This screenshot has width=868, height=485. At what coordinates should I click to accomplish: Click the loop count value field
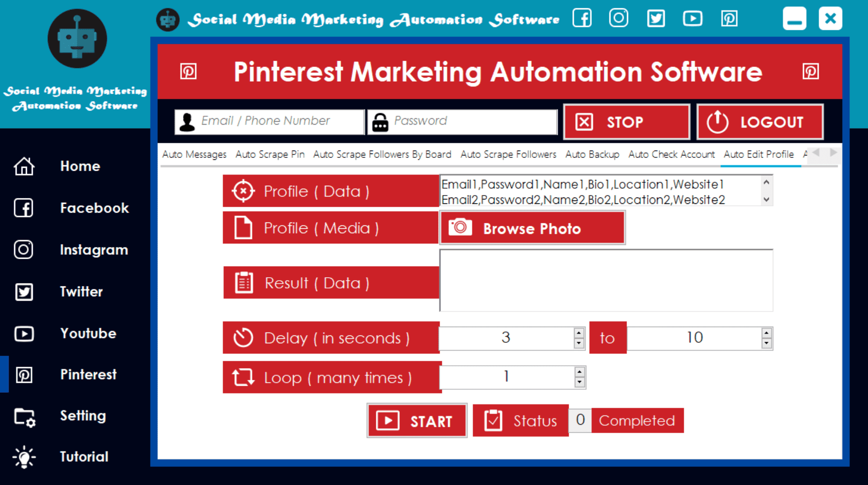tap(507, 377)
